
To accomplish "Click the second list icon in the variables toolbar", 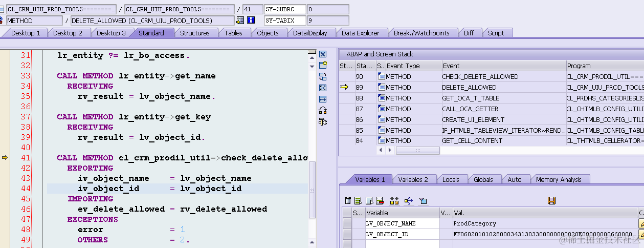I will (369, 200).
